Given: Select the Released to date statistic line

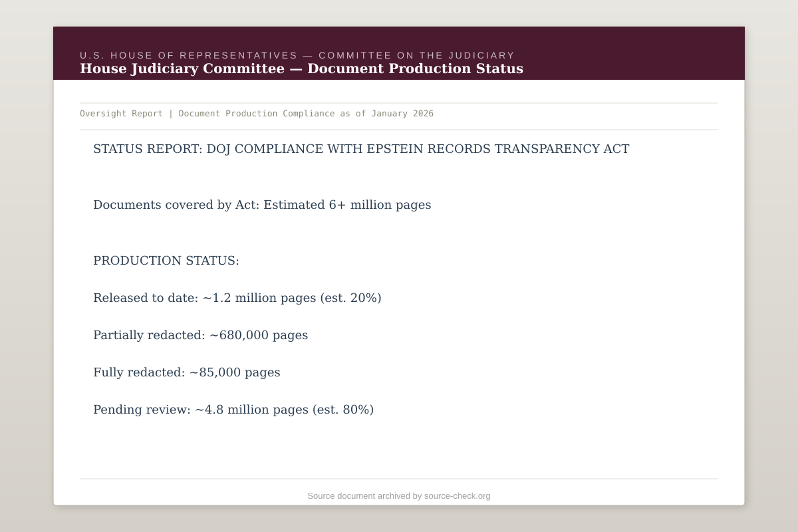Looking at the screenshot, I should (237, 297).
